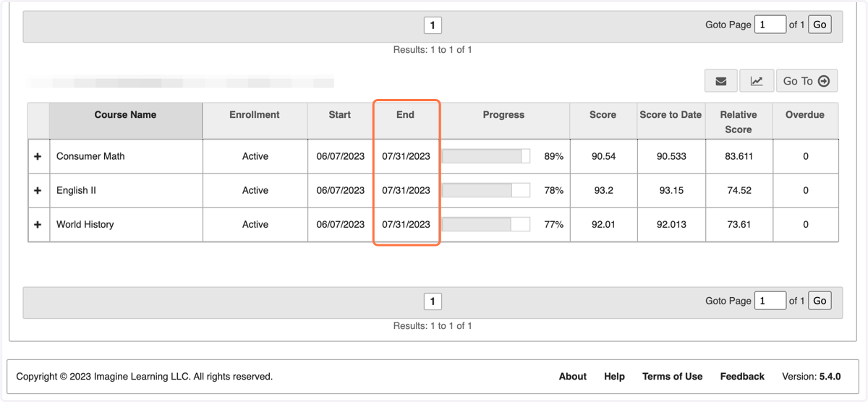Click relative score value 73.61
Image resolution: width=868 pixels, height=402 pixels.
[x=739, y=224]
